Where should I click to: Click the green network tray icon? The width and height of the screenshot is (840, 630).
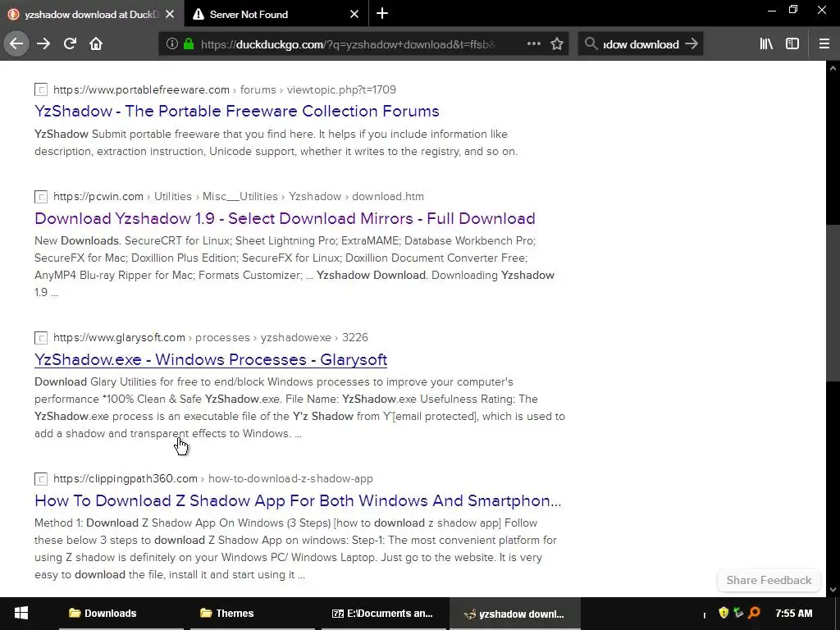739,613
